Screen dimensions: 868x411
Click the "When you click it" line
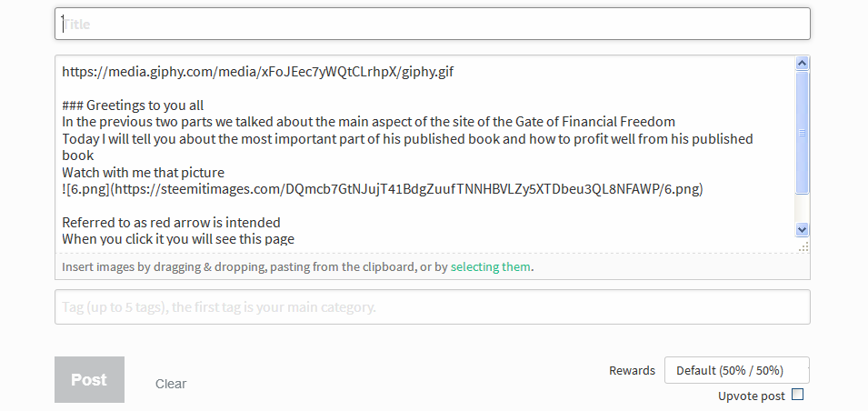[178, 239]
